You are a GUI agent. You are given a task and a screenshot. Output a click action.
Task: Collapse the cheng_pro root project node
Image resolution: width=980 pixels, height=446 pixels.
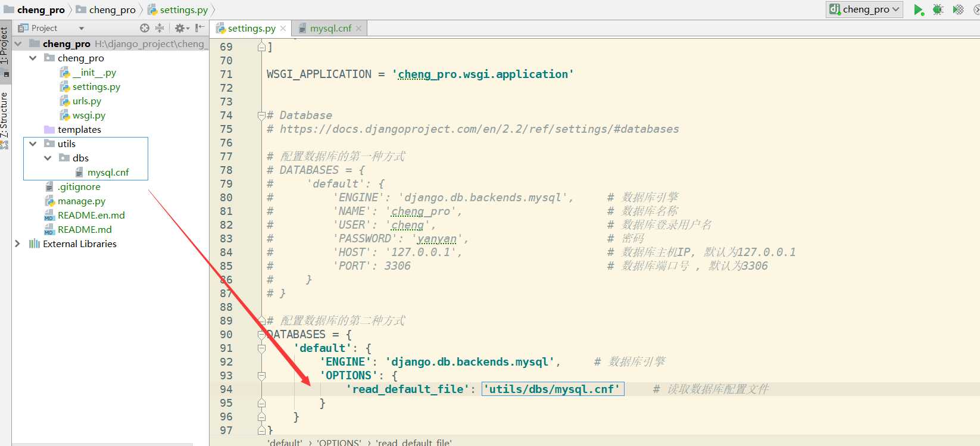(18, 43)
